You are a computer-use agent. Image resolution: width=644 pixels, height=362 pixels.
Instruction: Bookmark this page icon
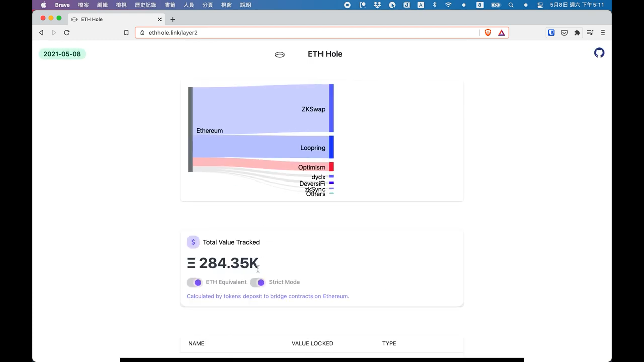click(126, 33)
